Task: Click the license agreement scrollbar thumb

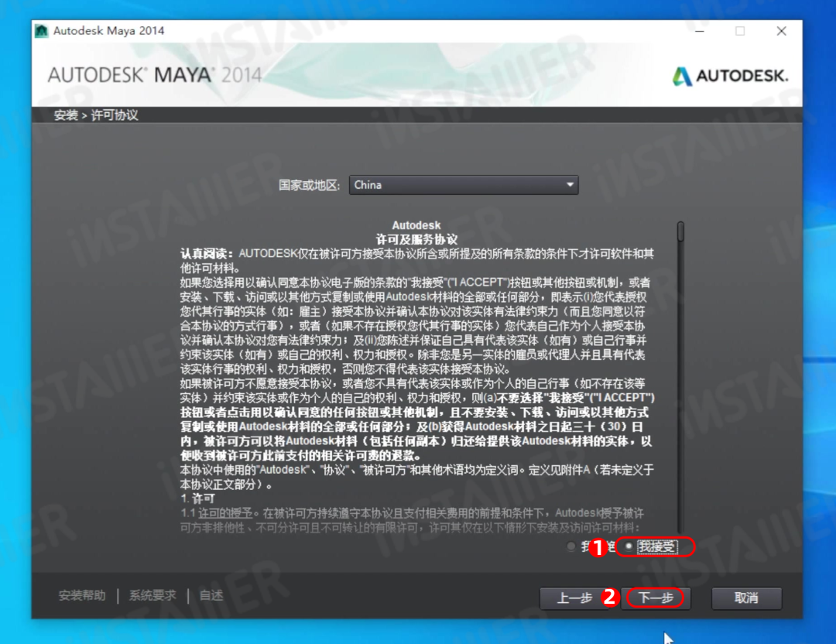Action: click(x=680, y=232)
